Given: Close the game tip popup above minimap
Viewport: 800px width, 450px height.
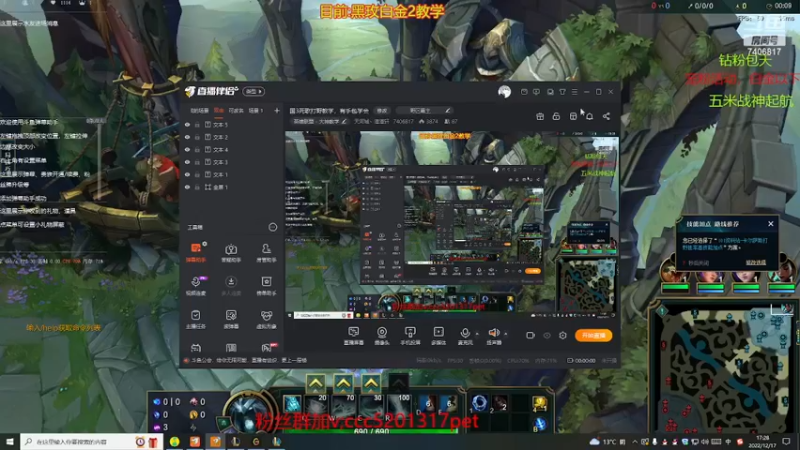Looking at the screenshot, I should 770,224.
